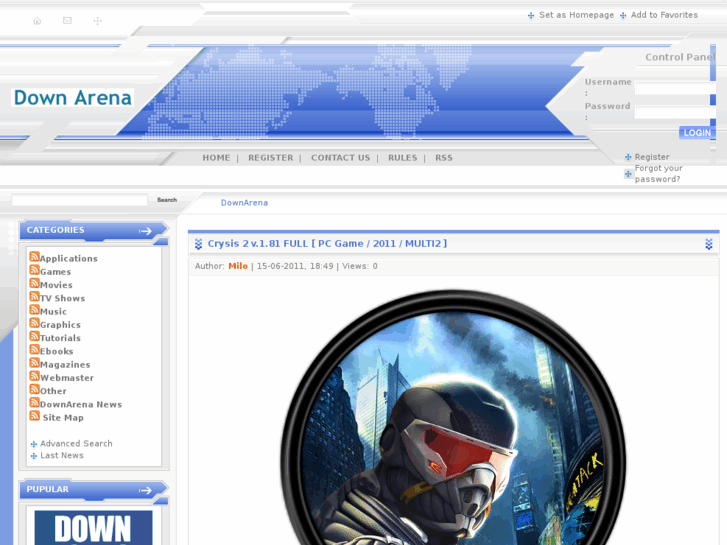Click Advanced Search link
Image resolution: width=727 pixels, height=545 pixels.
tap(76, 443)
